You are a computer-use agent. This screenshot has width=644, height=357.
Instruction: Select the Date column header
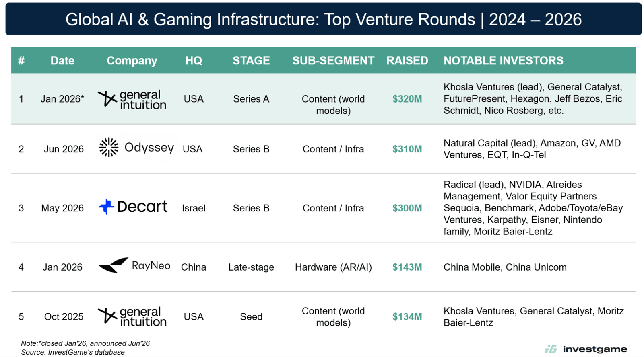pos(62,61)
